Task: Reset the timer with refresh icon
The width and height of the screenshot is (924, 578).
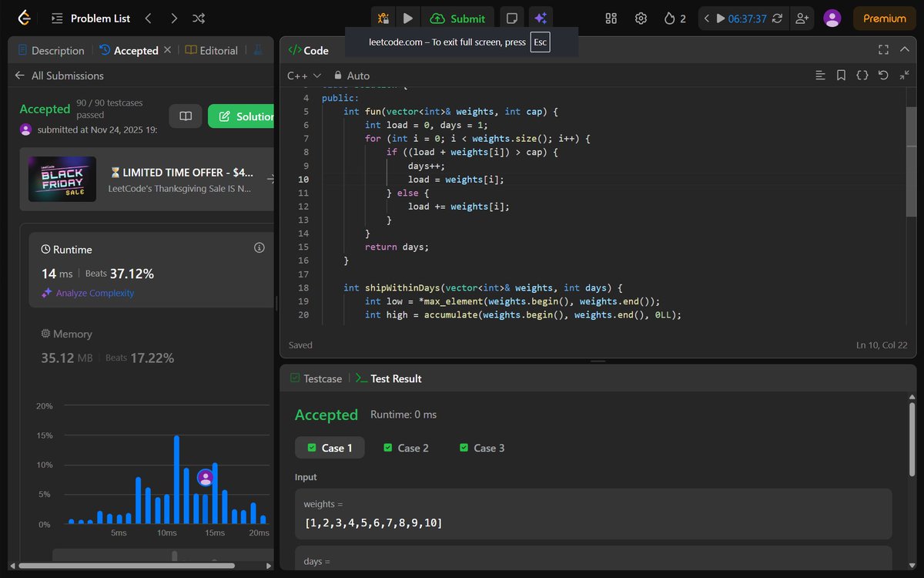Action: (777, 18)
